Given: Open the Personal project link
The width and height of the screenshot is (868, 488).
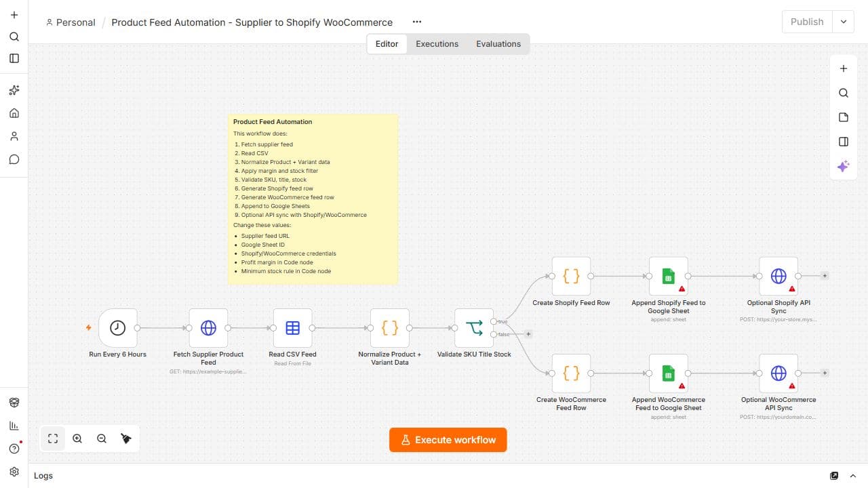Looking at the screenshot, I should click(x=71, y=22).
